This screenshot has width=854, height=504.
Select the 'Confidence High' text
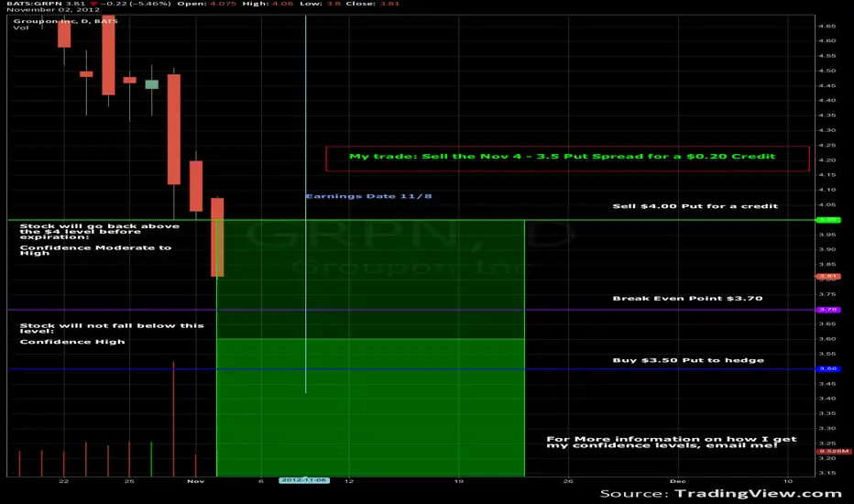click(72, 342)
